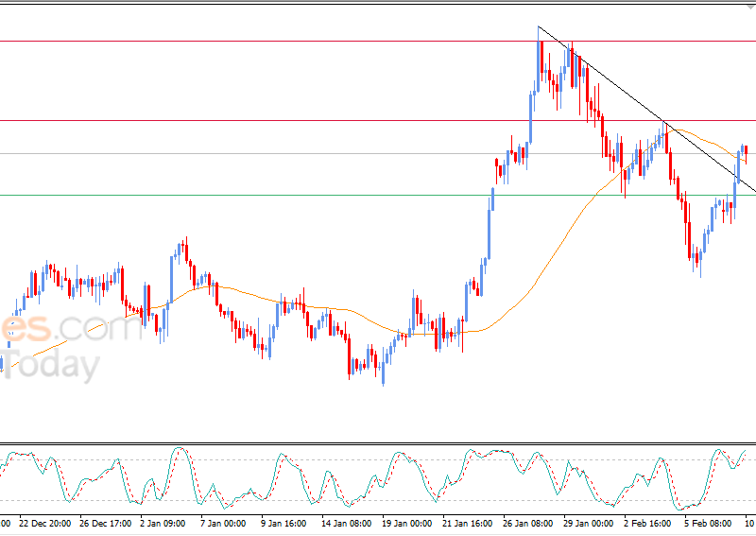Viewport: 756px width, 536px height.
Task: Select the 2 Jan 09:00 time marker
Action: coord(164,523)
